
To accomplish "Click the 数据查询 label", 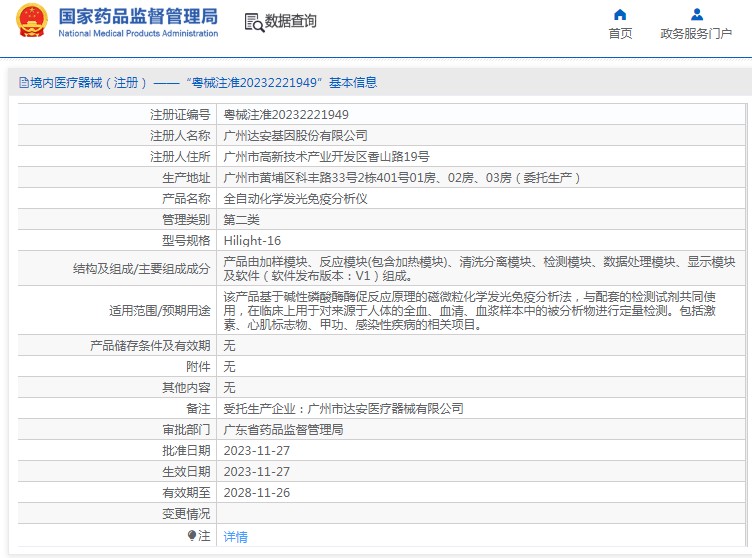I will coord(291,21).
